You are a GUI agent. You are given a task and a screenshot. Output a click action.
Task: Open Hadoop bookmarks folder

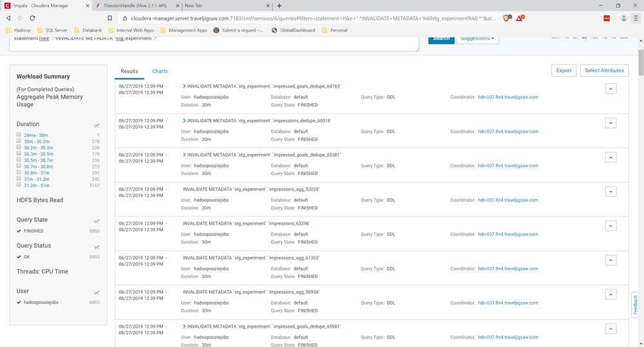coord(19,30)
